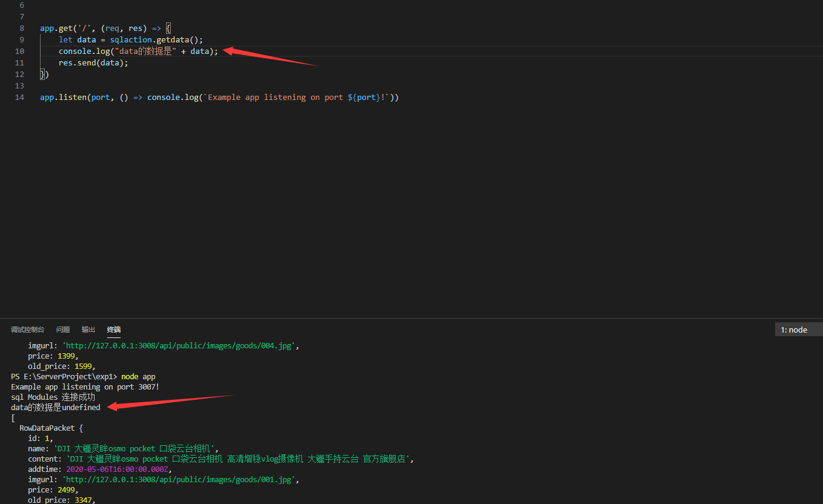823x504 pixels.
Task: Open the 问题 panel tab
Action: (x=63, y=330)
